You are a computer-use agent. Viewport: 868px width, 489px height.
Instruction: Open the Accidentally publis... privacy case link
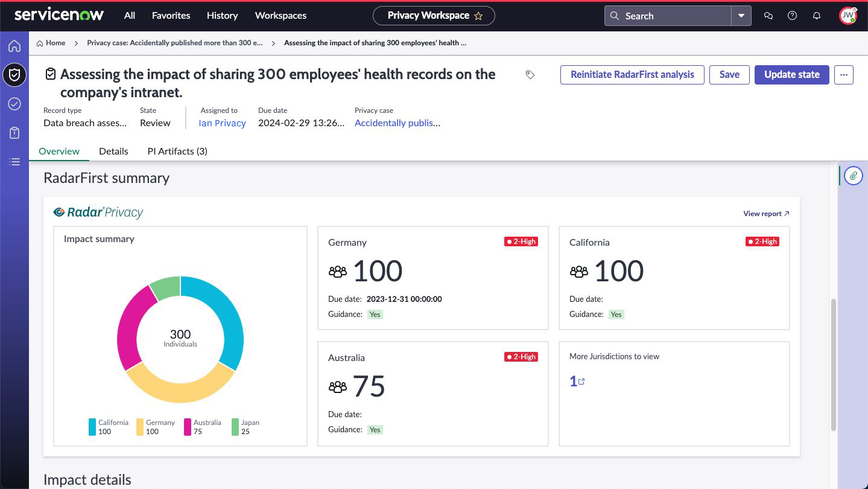tap(398, 123)
